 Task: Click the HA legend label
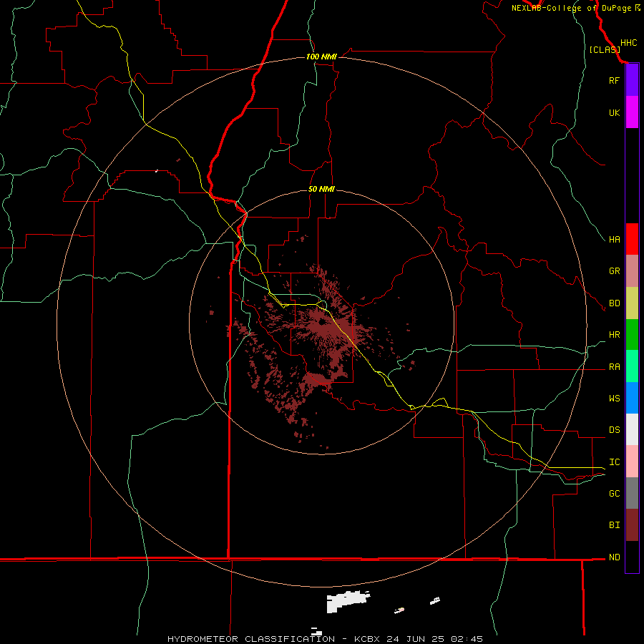tap(614, 239)
